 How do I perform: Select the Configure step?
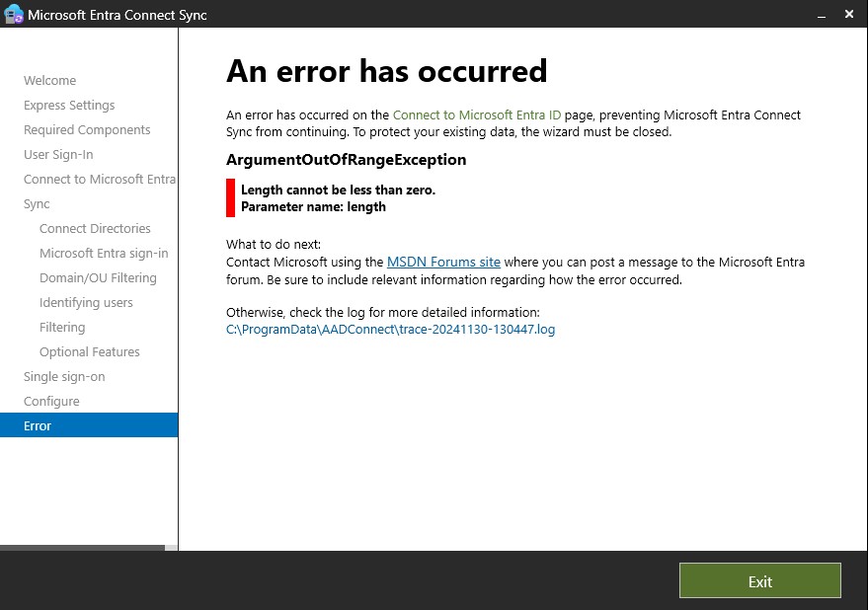tap(51, 402)
